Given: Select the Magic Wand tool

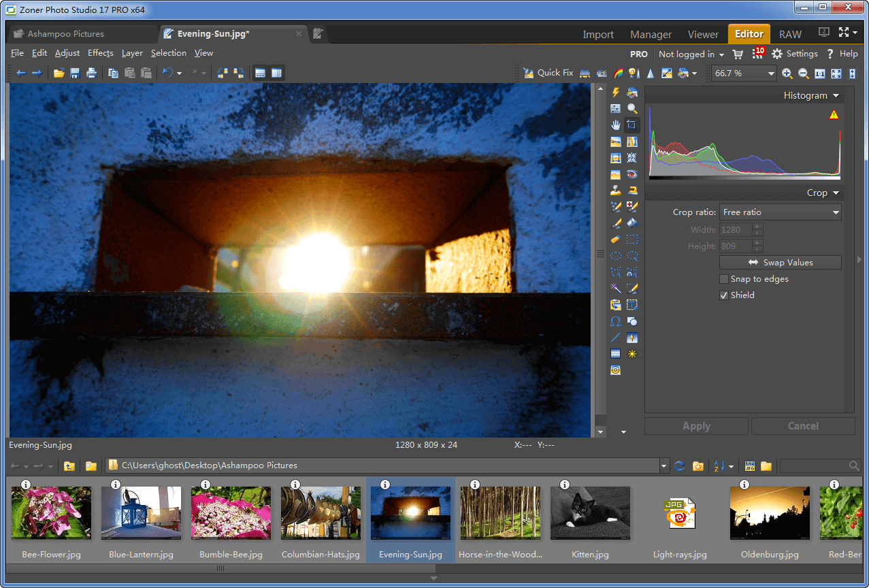Looking at the screenshot, I should click(x=616, y=289).
